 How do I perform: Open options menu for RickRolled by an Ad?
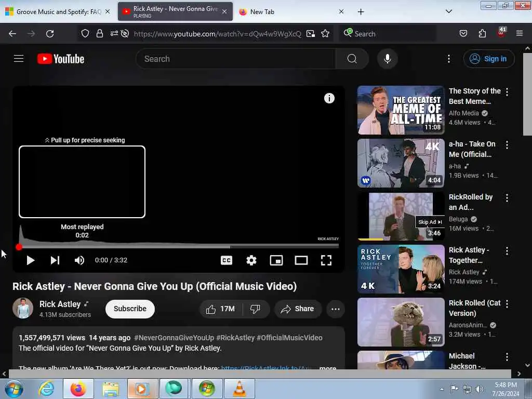507,198
